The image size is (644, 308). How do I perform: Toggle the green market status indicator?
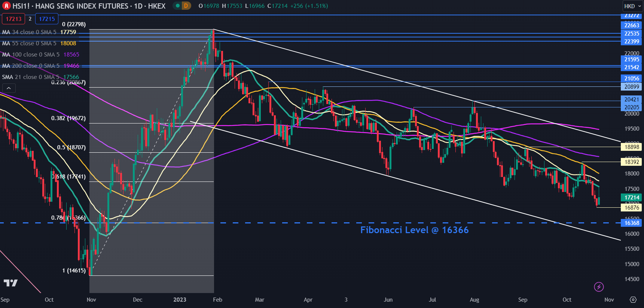coord(177,6)
